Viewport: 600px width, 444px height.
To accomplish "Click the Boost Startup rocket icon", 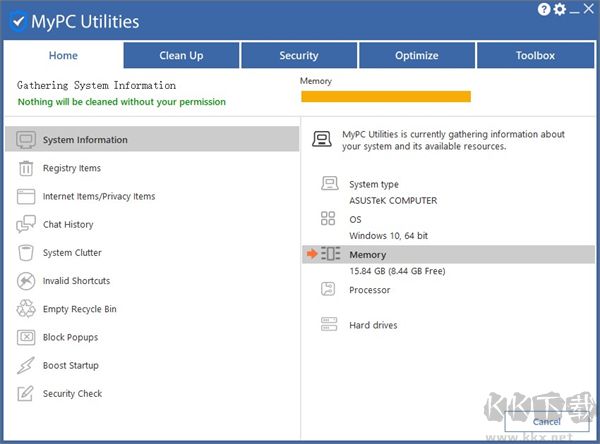I will click(x=26, y=366).
